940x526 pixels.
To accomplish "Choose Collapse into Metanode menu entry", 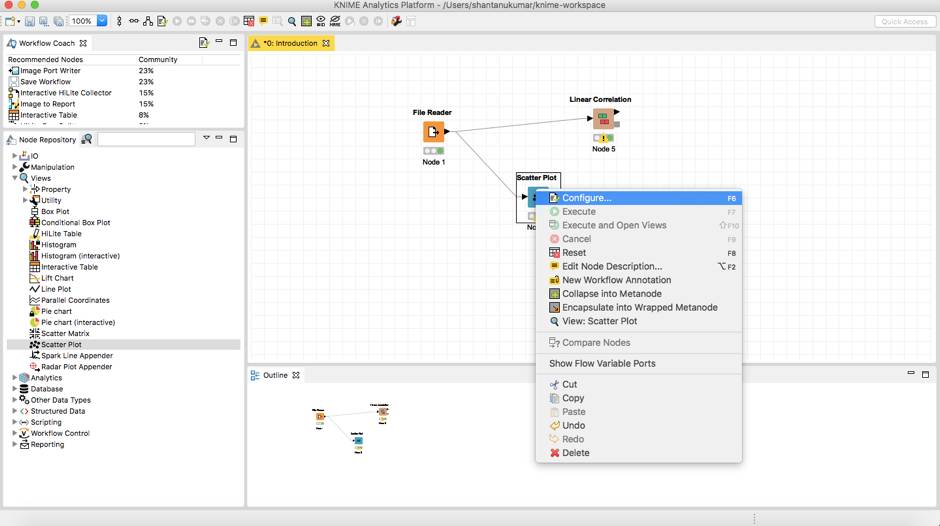I will tap(639, 294).
